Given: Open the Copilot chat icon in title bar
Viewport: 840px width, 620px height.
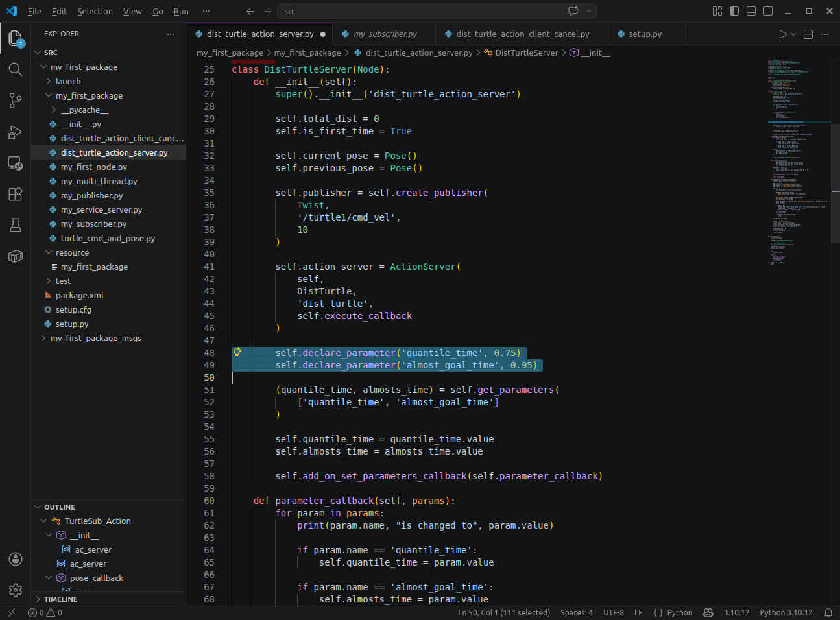Looking at the screenshot, I should 573,11.
